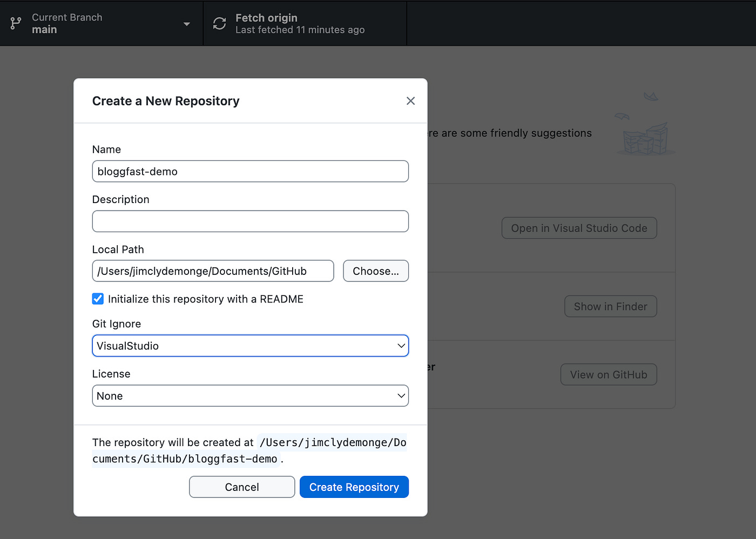The height and width of the screenshot is (539, 756).
Task: Click the Cancel button
Action: (241, 487)
